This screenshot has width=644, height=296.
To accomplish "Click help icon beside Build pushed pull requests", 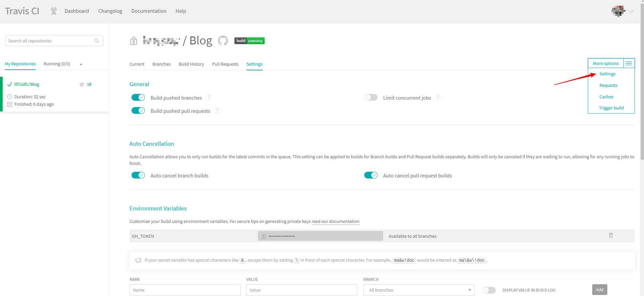I will coord(218,110).
